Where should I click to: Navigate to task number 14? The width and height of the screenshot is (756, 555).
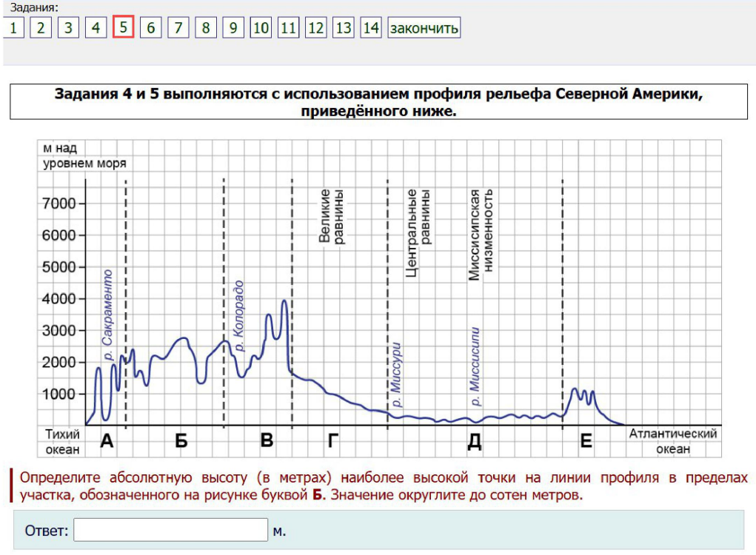371,28
